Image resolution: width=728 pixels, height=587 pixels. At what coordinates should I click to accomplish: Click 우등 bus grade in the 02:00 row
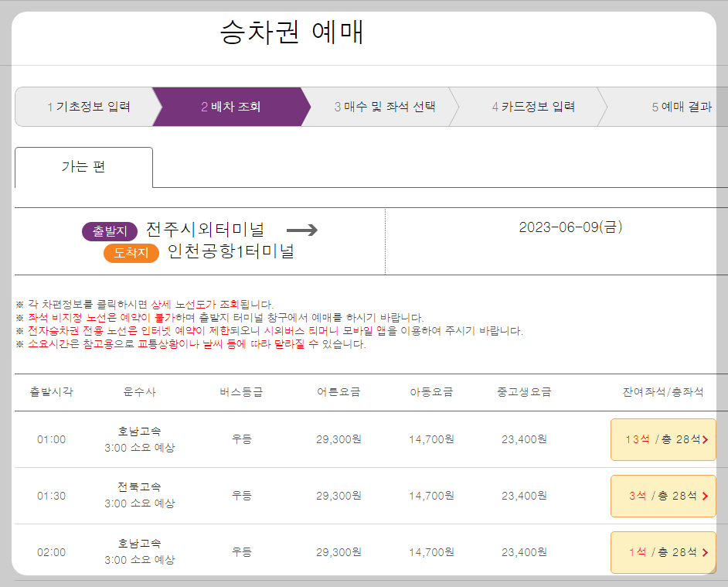pyautogui.click(x=241, y=552)
